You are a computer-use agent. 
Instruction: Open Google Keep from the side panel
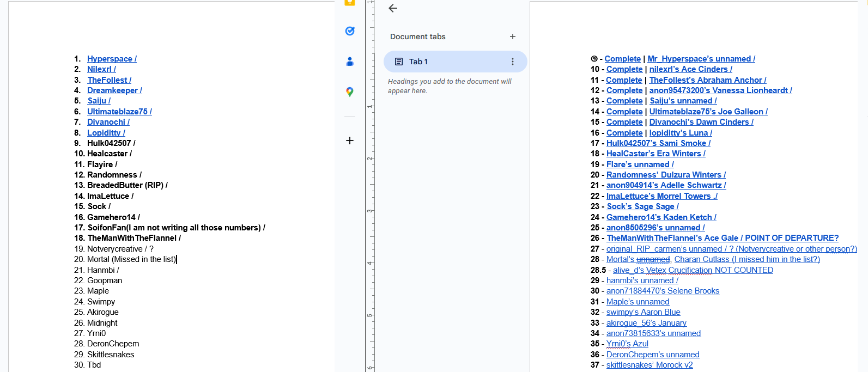pos(350,3)
